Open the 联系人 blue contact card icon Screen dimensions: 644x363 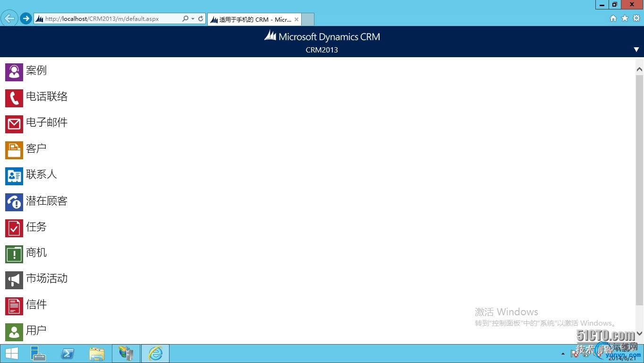tap(14, 176)
